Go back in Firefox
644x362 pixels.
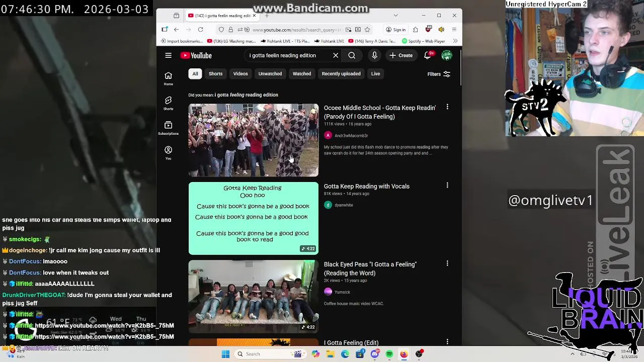click(x=176, y=30)
